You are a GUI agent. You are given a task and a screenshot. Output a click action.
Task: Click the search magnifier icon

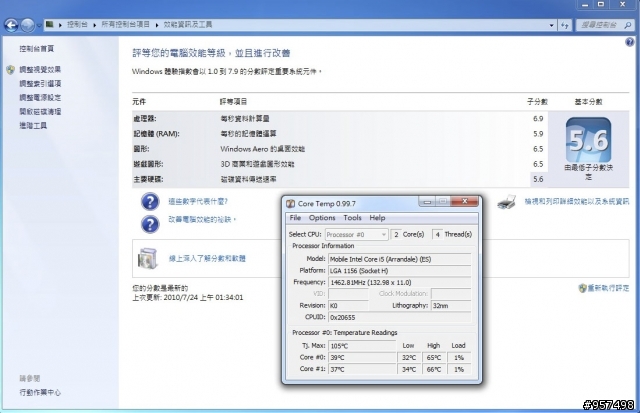(628, 25)
